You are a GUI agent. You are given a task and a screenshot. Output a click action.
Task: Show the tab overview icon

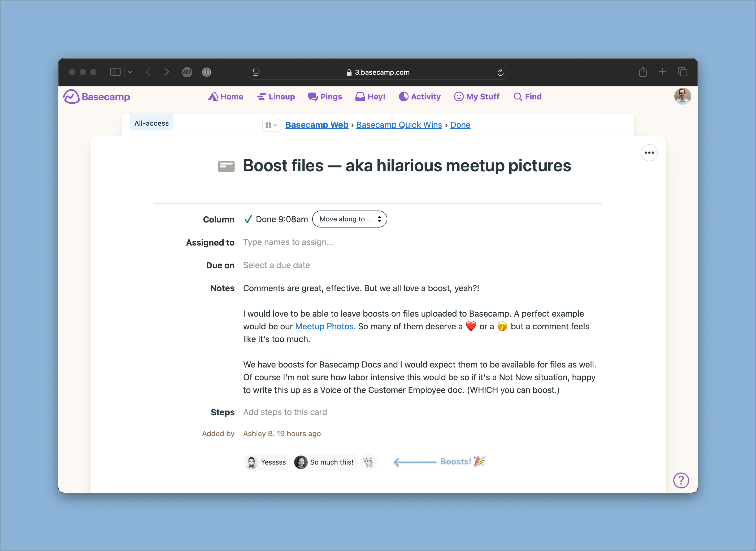(683, 72)
